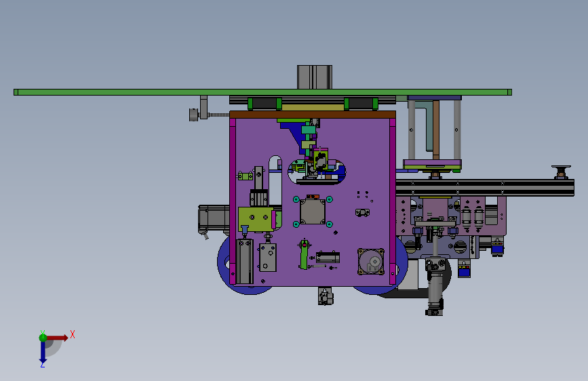Select the black foot pad at rail's right end
The width and height of the screenshot is (588, 381).
561,172
